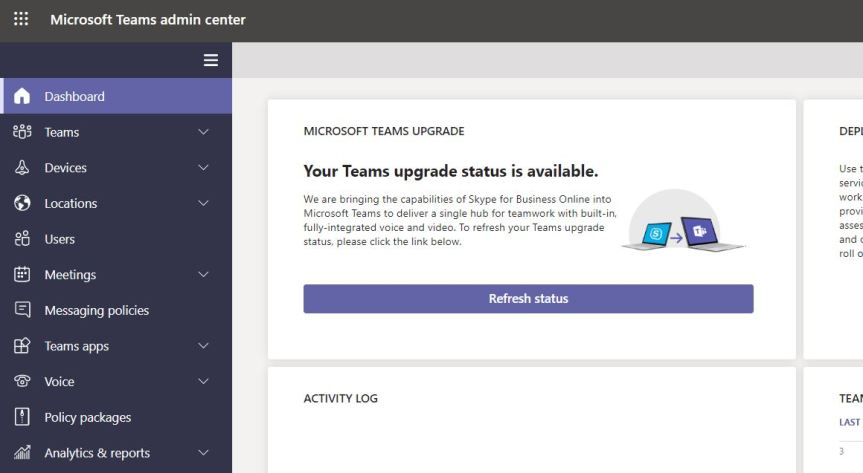
Task: Click the Microsoft Teams admin center title
Action: [x=148, y=20]
